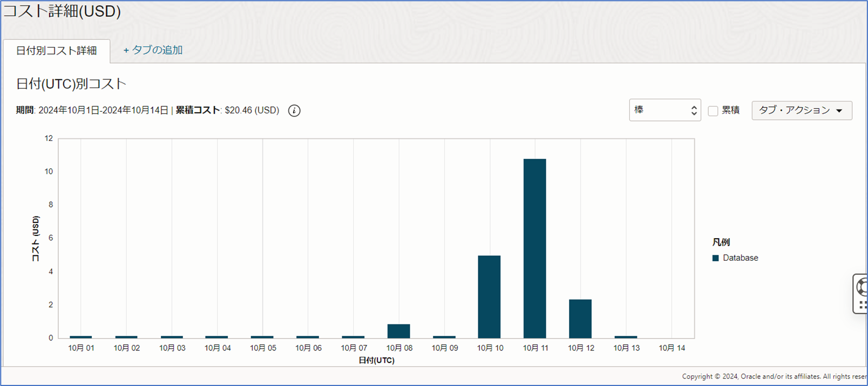Click the 12 value on y-axis
The height and width of the screenshot is (386, 868).
(x=49, y=138)
